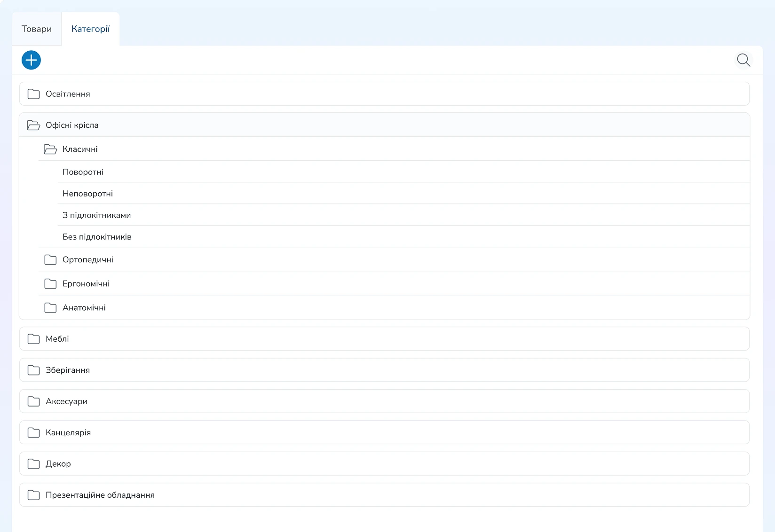Expand the Ортопедичні subcategory
The height and width of the screenshot is (532, 775).
[x=394, y=259]
